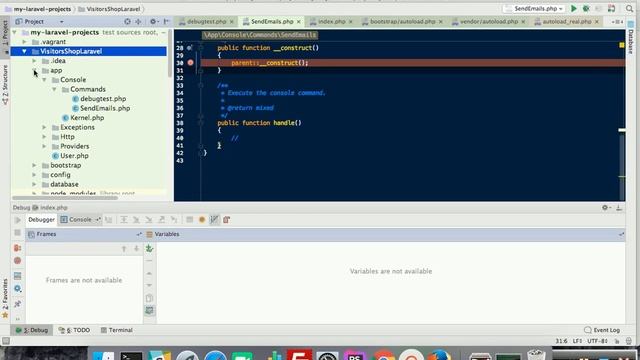Click the Step Over icon
This screenshot has height=360, width=640.
124,220
